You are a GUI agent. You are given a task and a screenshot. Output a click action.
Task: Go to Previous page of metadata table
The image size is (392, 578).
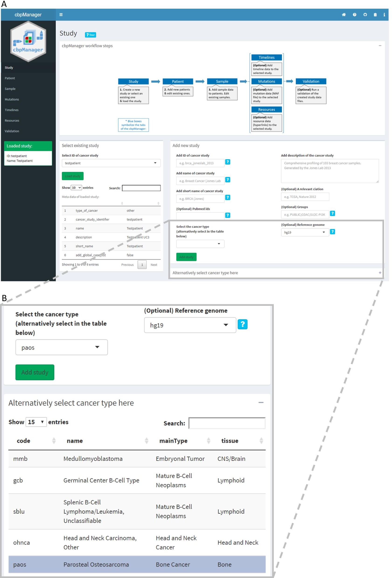coord(127,265)
